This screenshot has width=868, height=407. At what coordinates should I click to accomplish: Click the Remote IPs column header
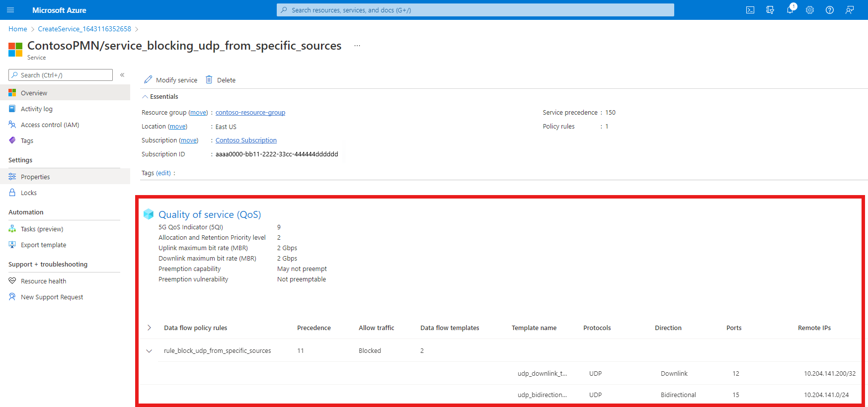click(814, 328)
